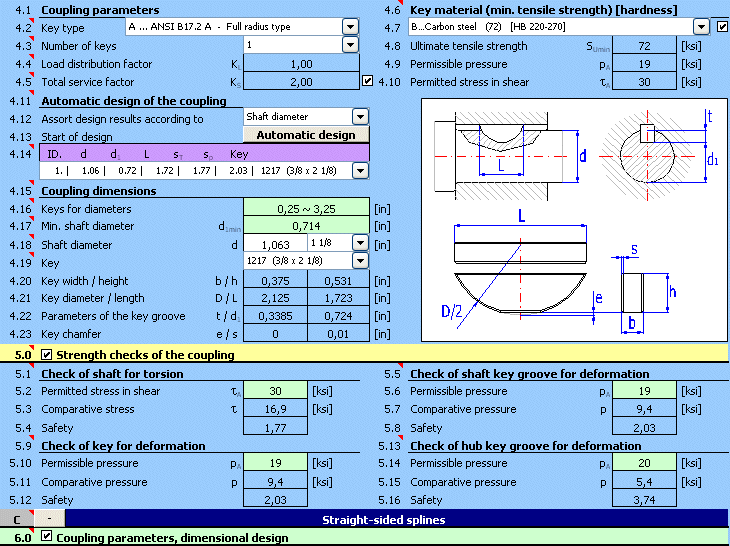This screenshot has width=730, height=546.
Task: Uncheck Strength checks of the coupling
Action: click(46, 354)
